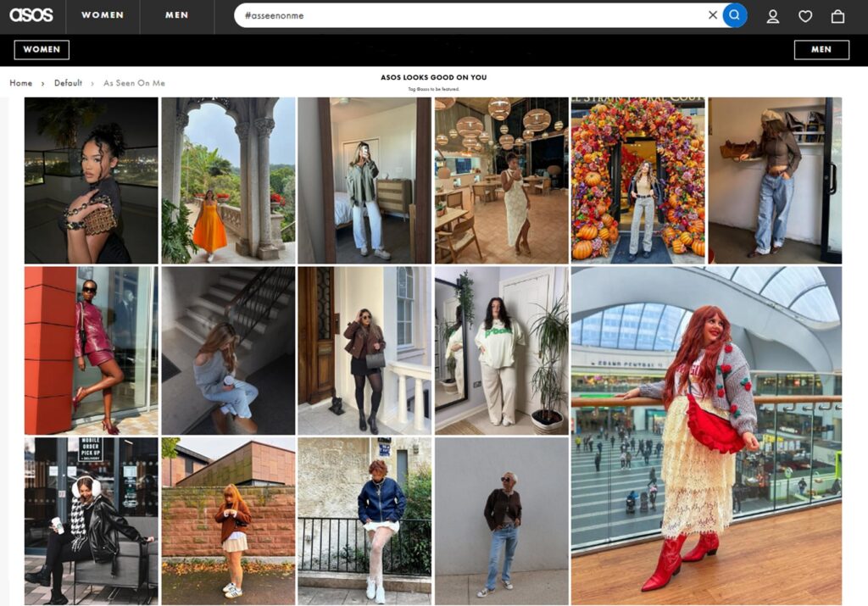Screen dimensions: 868x606
Task: Navigate to Home via the breadcrumb
Action: [20, 83]
